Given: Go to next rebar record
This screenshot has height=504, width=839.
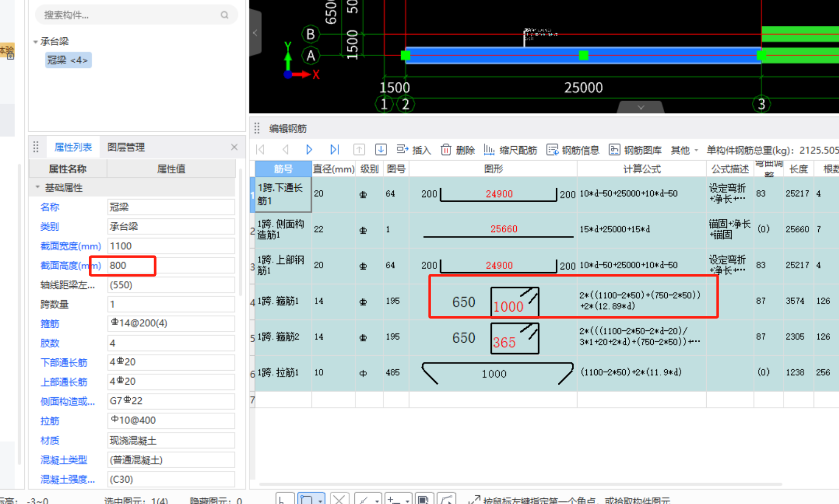Looking at the screenshot, I should click(x=309, y=150).
